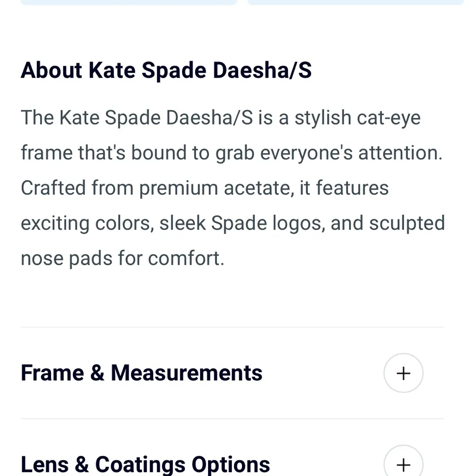Click the product description paragraph
The width and height of the screenshot is (476, 476).
[232, 188]
